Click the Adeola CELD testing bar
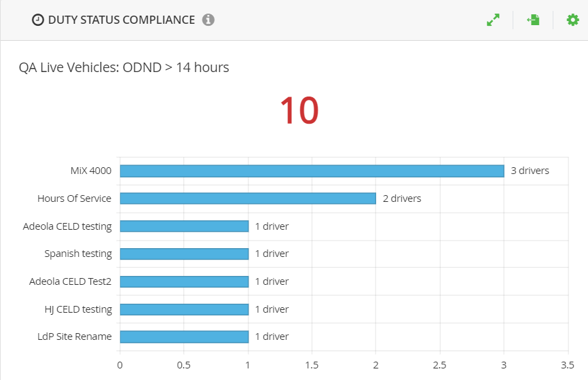Viewport: 588px width, 380px height. coord(184,226)
